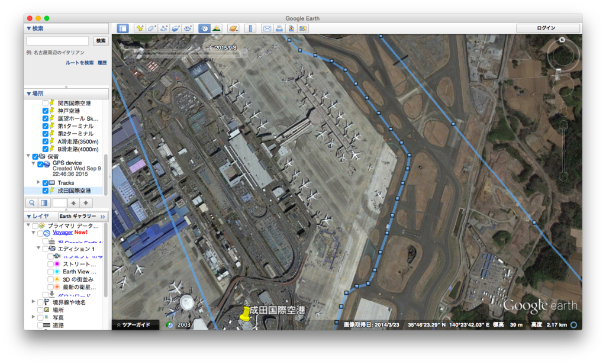
Task: Add a placemark with the pushpin tool
Action: (x=140, y=28)
